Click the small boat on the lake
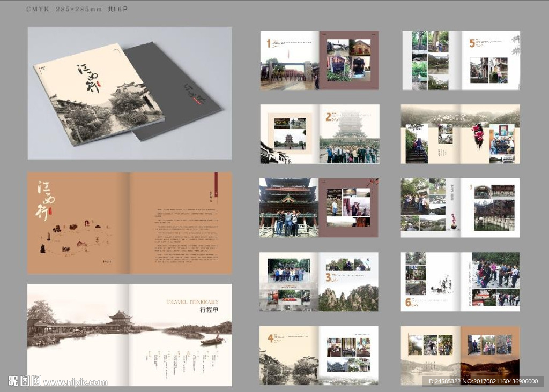The image size is (549, 392). tap(211, 341)
